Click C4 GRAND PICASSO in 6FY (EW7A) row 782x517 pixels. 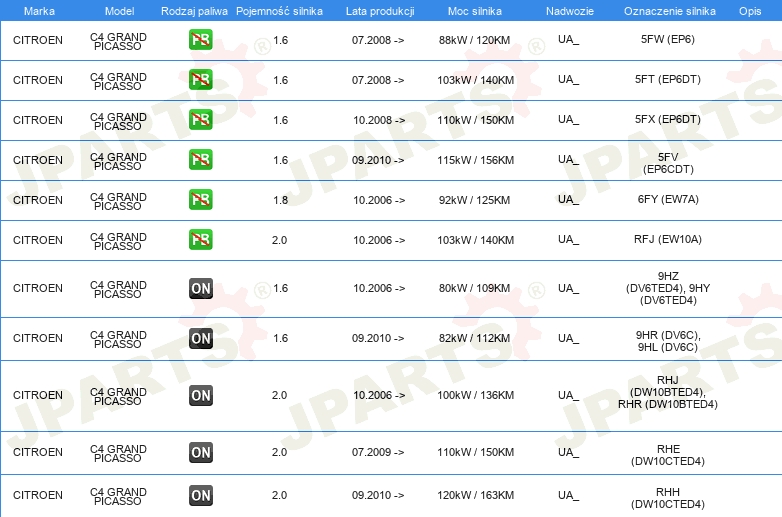[118, 201]
